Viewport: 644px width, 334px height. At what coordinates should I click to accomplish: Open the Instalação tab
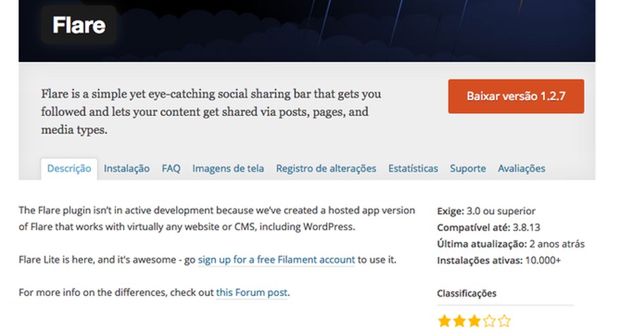click(x=126, y=168)
